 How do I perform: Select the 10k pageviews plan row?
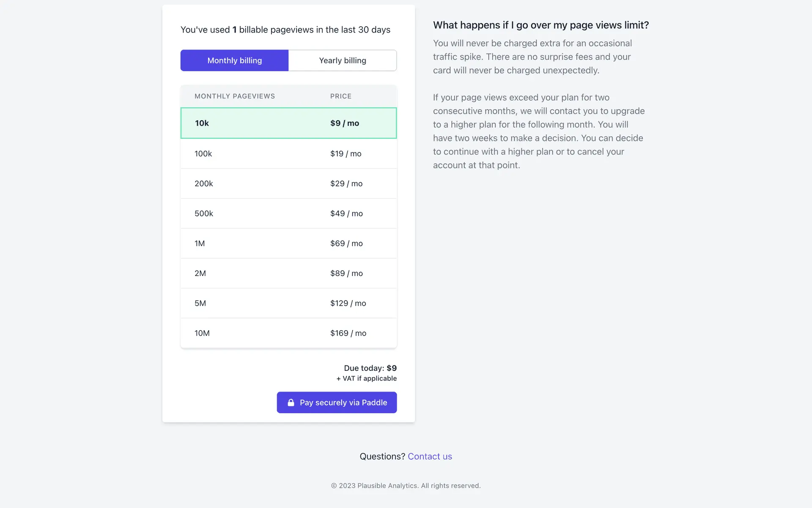[288, 123]
